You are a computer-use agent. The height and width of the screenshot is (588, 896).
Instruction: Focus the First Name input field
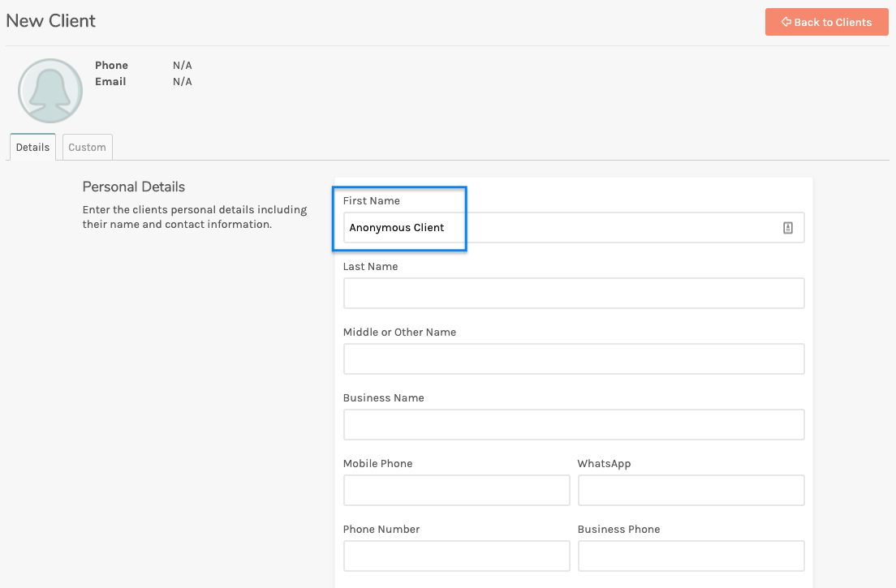point(574,228)
